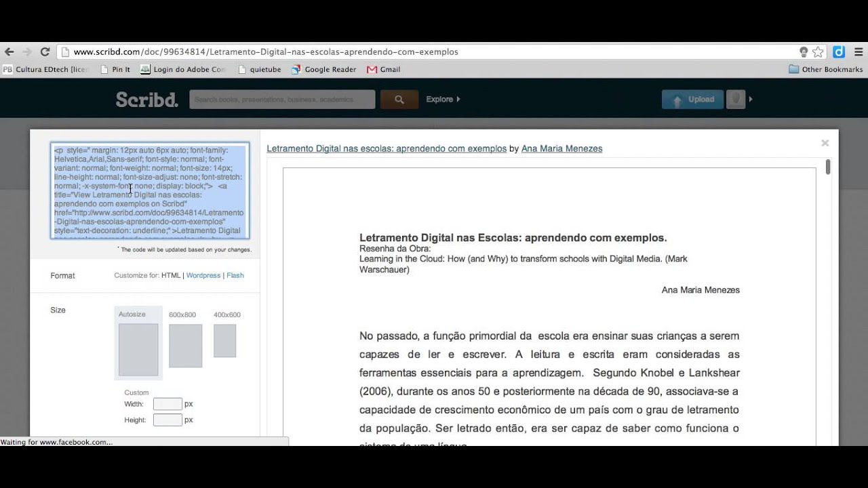Click the Scribd logo
This screenshot has width=868, height=488.
coord(146,100)
